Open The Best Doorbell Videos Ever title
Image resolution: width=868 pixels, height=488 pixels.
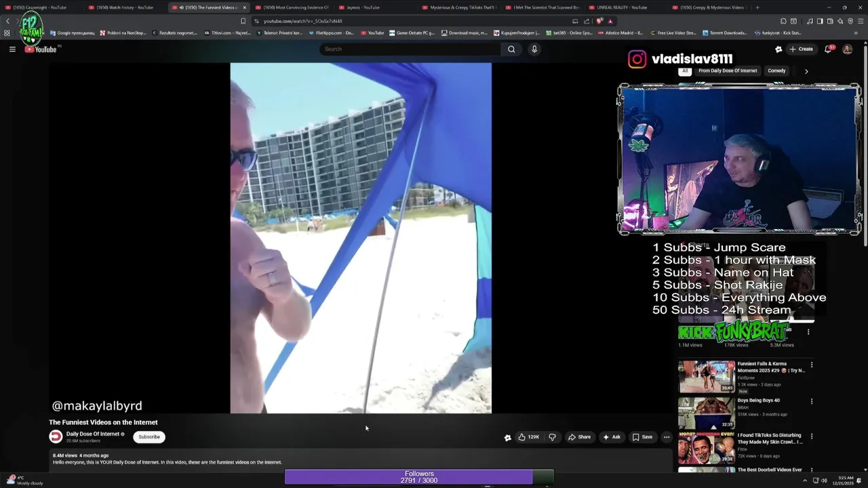(x=770, y=470)
